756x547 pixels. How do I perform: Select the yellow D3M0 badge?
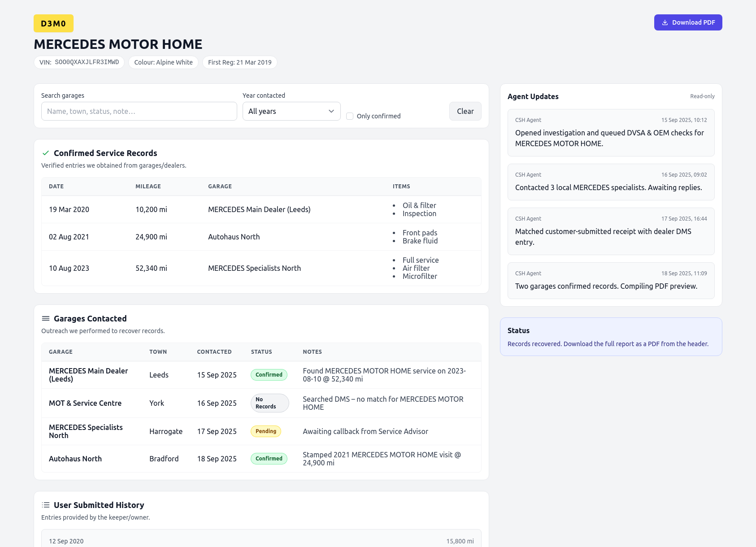53,23
